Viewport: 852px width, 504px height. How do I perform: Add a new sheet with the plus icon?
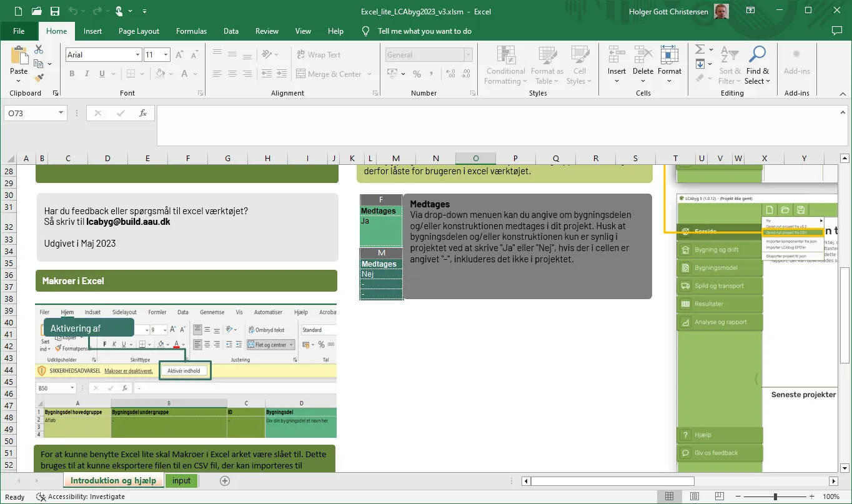pyautogui.click(x=225, y=481)
